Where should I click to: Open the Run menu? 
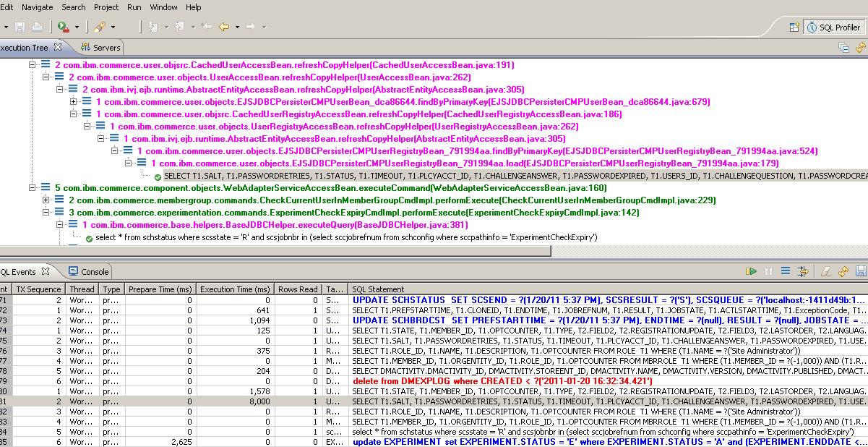tap(134, 7)
